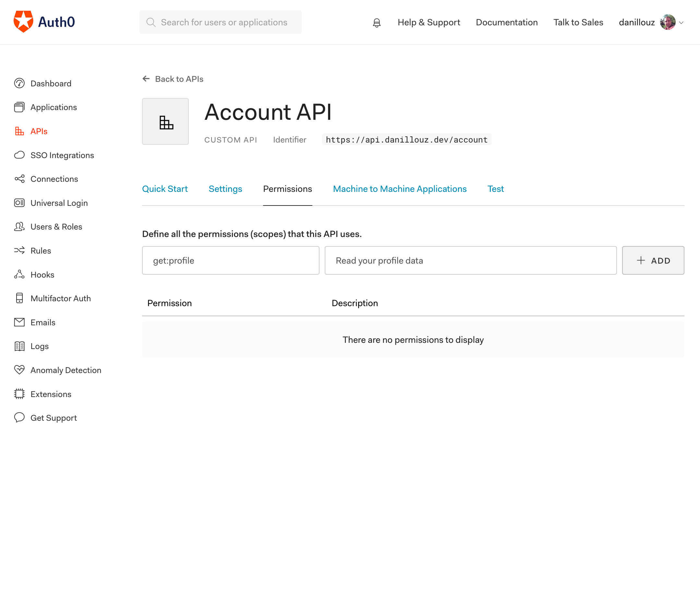
Task: Click the notification bell icon
Action: point(377,23)
